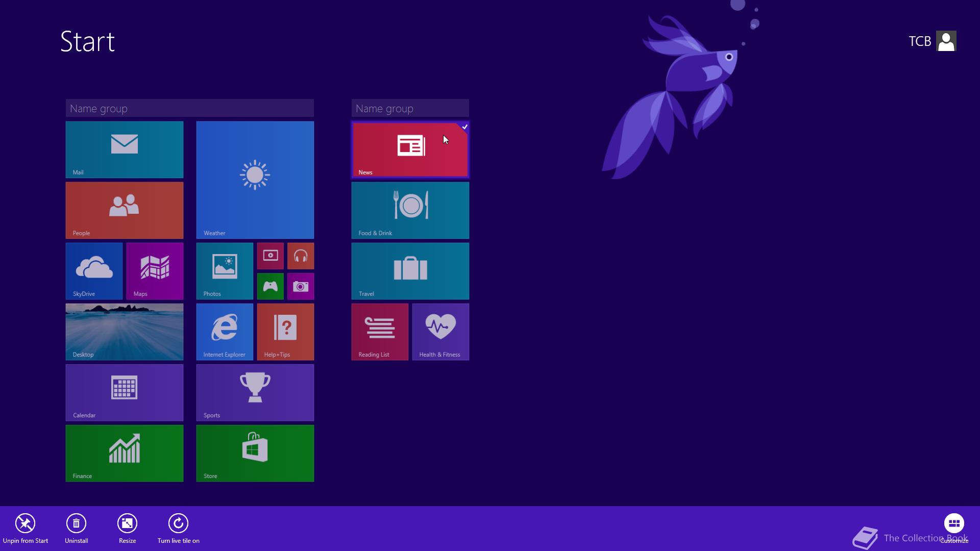Select the small Music headphones tile
Image resolution: width=980 pixels, height=551 pixels.
(301, 256)
